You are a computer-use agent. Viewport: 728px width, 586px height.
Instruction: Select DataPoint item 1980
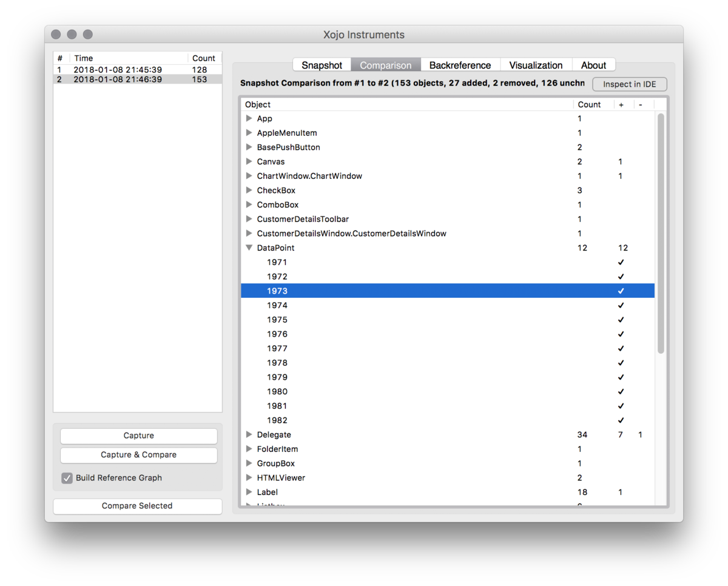[448, 392]
